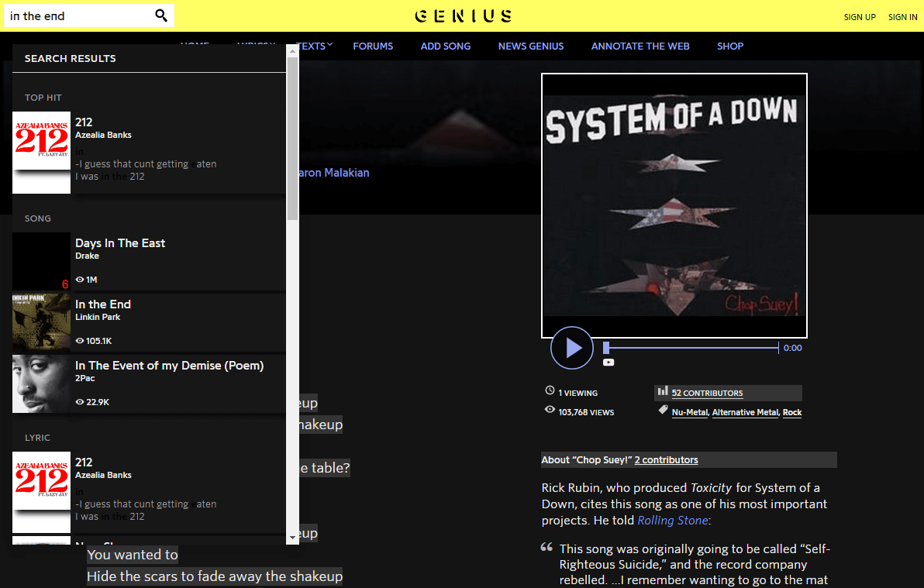
Task: Open the 212 thumbnail in Lyric section
Action: 41,492
